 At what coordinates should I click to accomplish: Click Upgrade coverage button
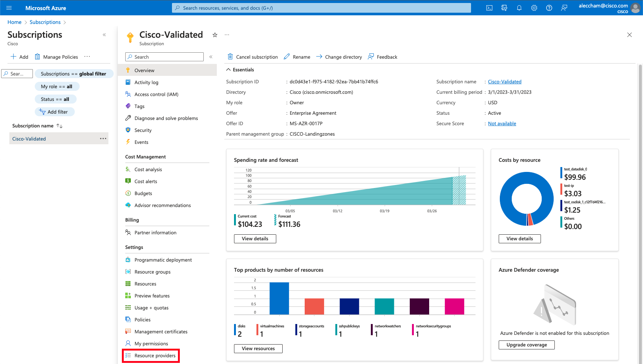coord(527,345)
